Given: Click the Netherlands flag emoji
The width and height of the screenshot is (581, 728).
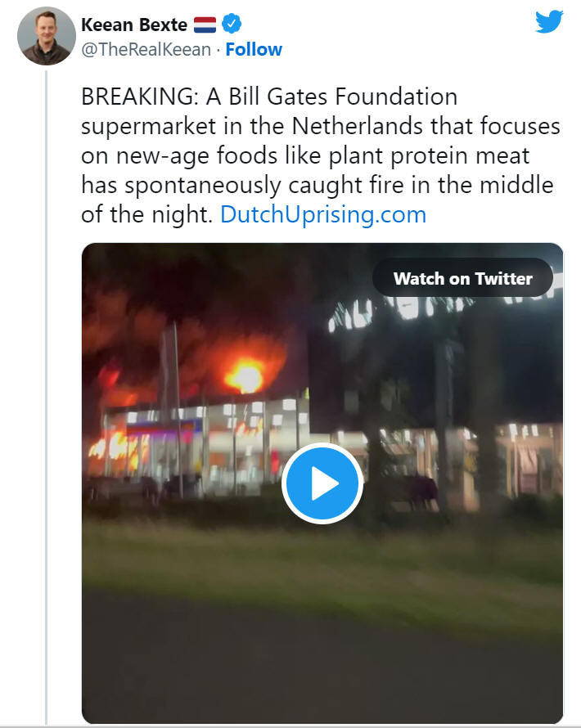Looking at the screenshot, I should click(205, 25).
